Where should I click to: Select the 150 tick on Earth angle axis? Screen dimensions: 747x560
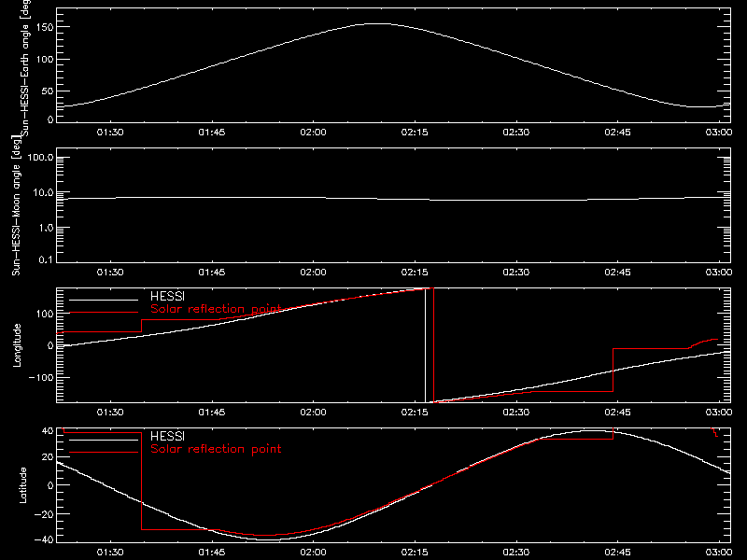tap(47, 28)
